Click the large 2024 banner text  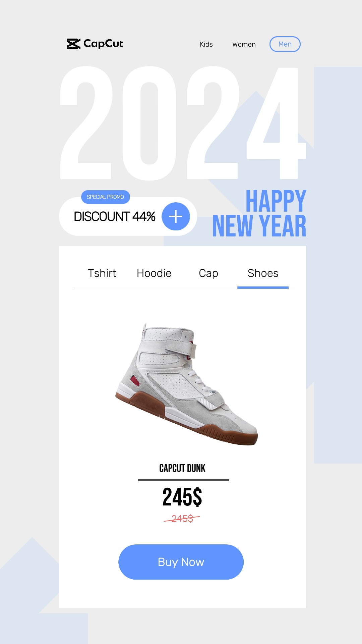click(183, 123)
